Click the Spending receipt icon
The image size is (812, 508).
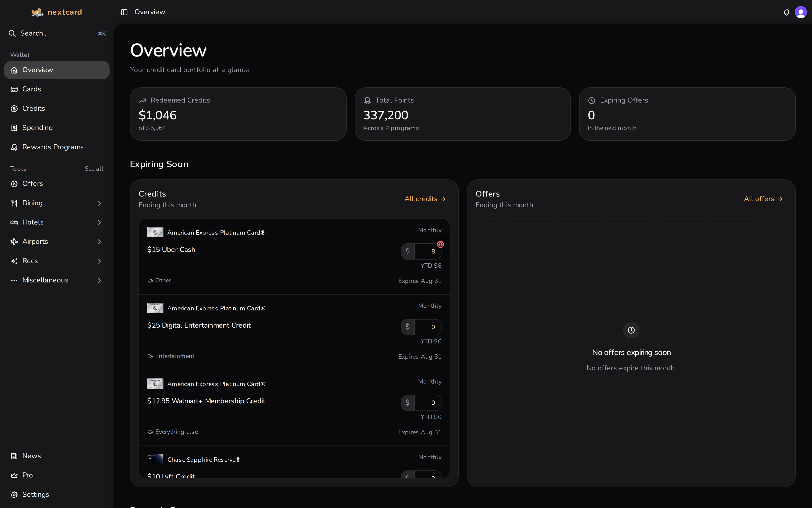pyautogui.click(x=14, y=128)
